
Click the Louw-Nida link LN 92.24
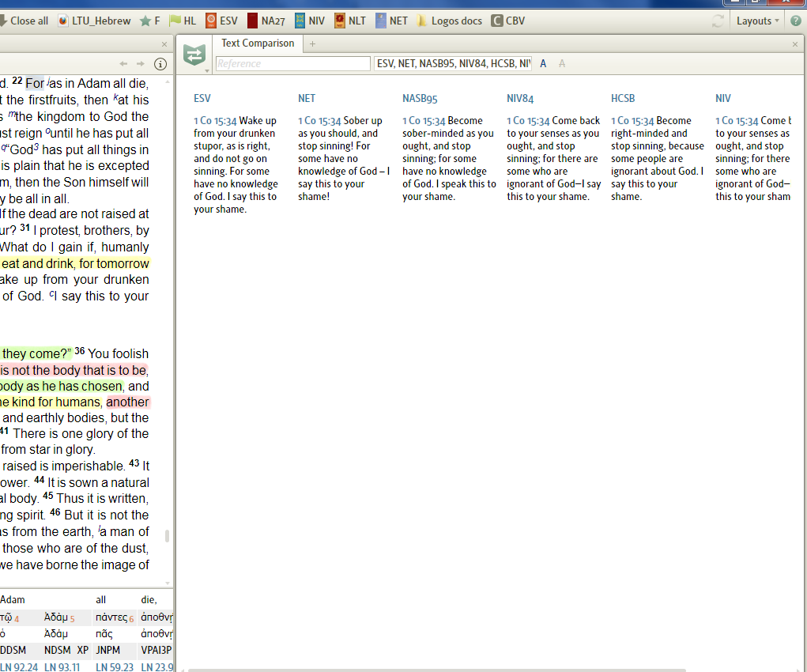tap(19, 667)
